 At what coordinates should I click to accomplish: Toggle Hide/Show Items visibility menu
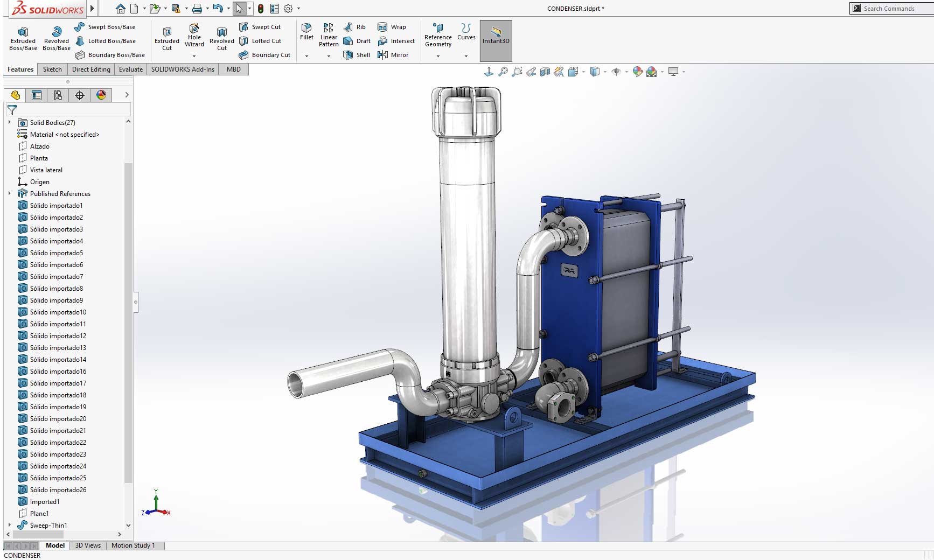(617, 71)
